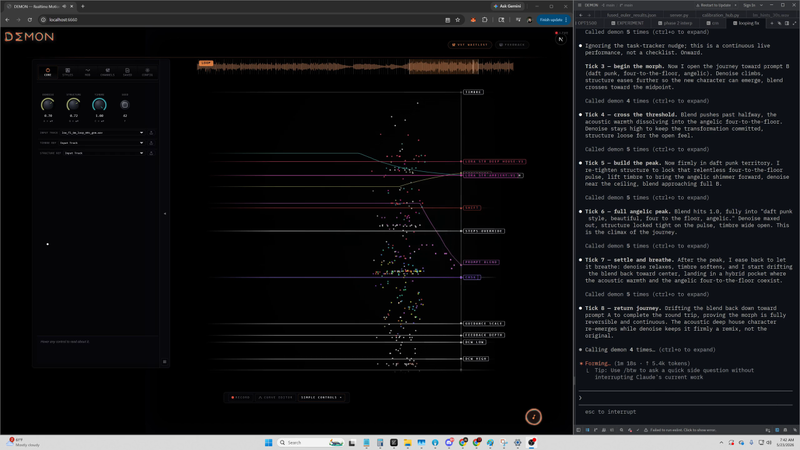Collapse the left control panel arrow
Image resolution: width=800 pixels, height=450 pixels.
tap(165, 214)
